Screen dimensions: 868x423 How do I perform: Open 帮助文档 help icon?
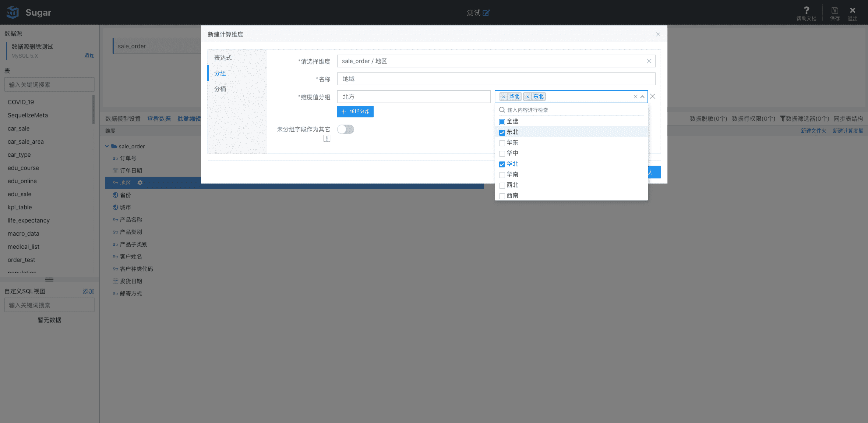pyautogui.click(x=806, y=10)
